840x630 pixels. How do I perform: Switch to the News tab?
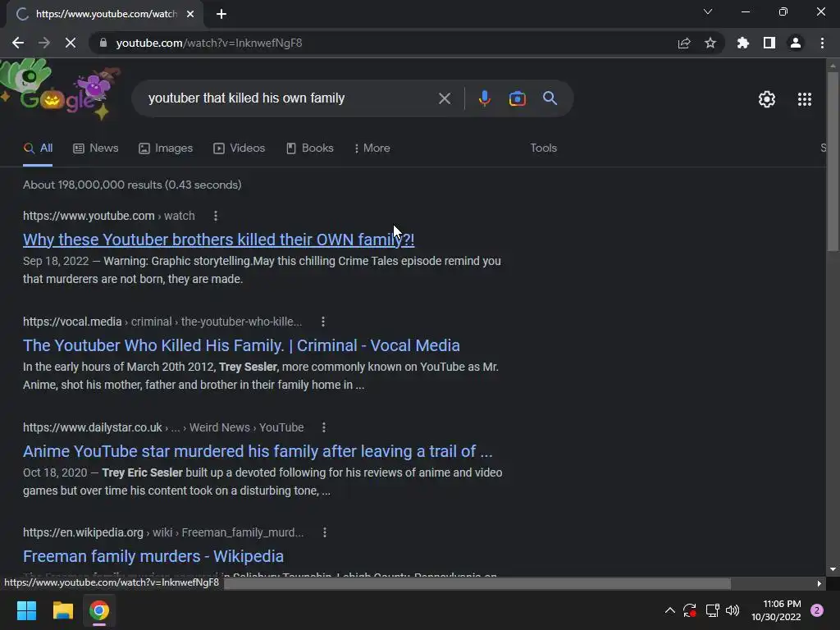(96, 148)
